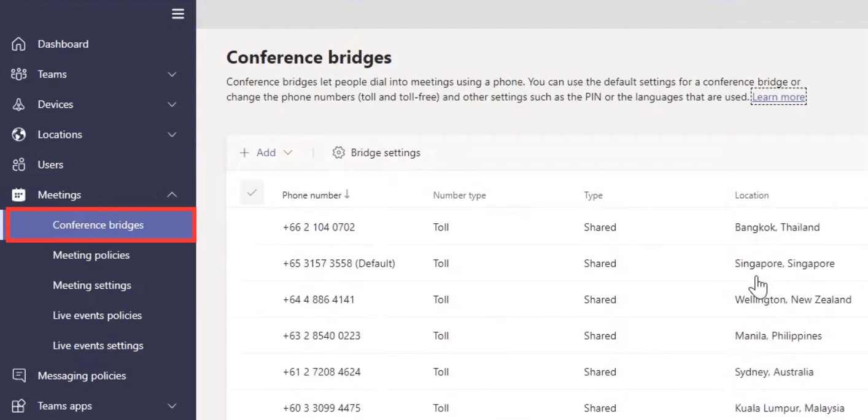The image size is (868, 420).
Task: Collapse the Meetings section chevron
Action: (172, 194)
